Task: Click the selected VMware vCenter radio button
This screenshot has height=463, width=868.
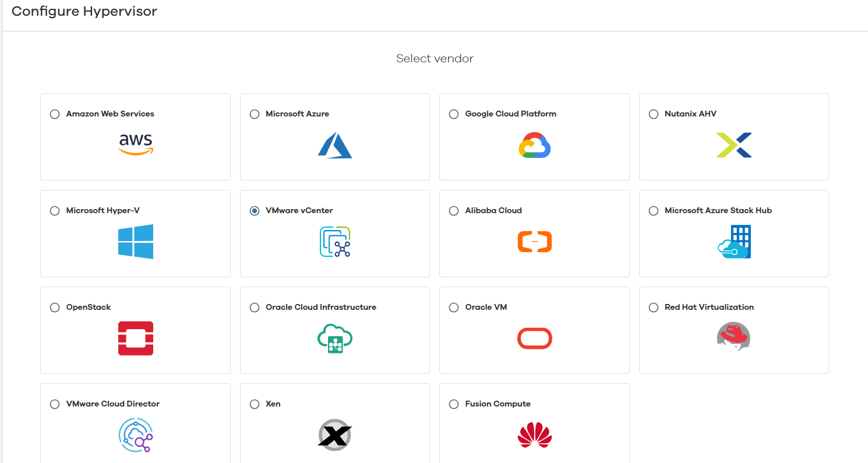Action: (x=255, y=211)
